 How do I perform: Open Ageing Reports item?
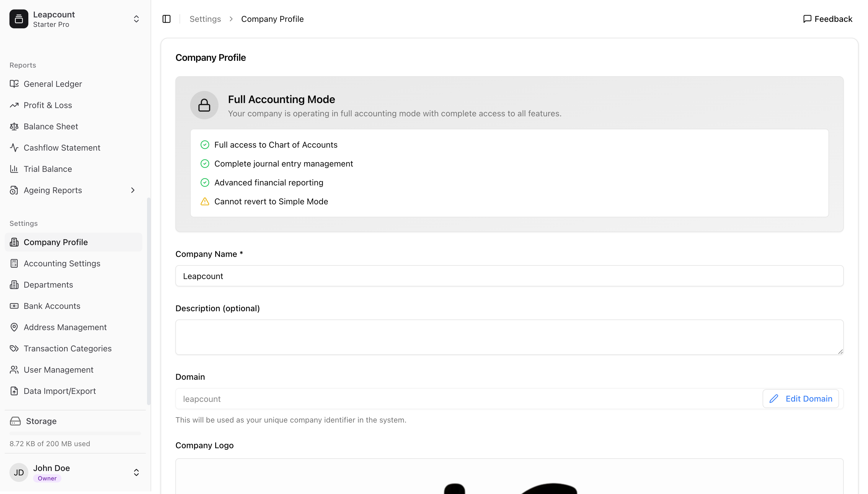pos(73,190)
